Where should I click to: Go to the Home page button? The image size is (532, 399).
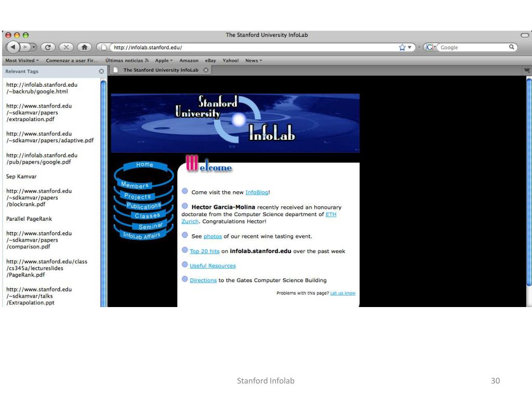click(x=85, y=47)
